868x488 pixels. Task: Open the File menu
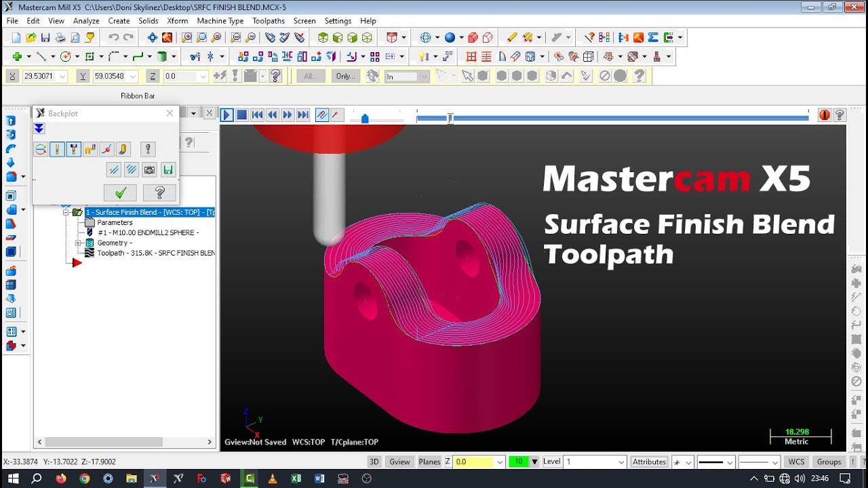pyautogui.click(x=12, y=21)
